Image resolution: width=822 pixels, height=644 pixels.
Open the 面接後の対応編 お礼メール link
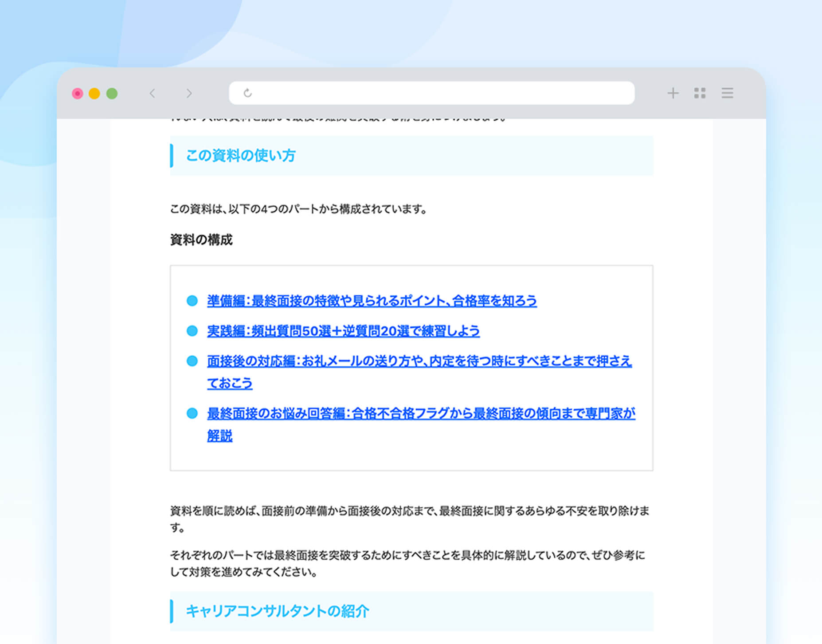419,361
